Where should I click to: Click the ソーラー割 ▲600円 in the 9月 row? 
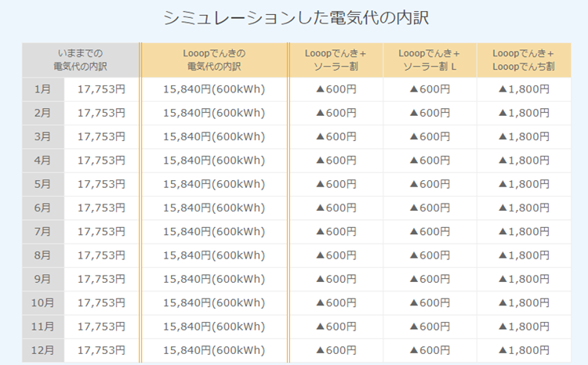pos(336,279)
